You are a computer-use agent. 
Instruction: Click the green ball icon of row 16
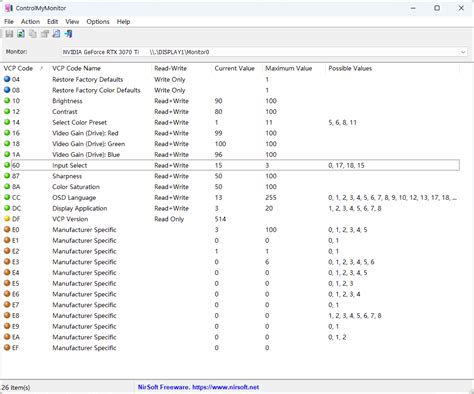(7, 133)
